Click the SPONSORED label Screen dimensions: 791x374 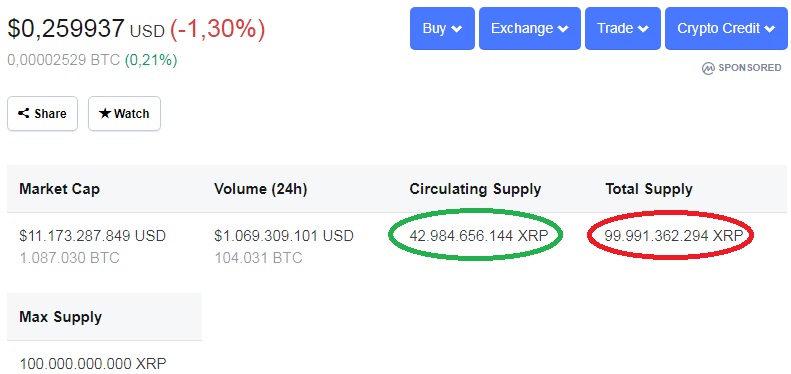[750, 68]
